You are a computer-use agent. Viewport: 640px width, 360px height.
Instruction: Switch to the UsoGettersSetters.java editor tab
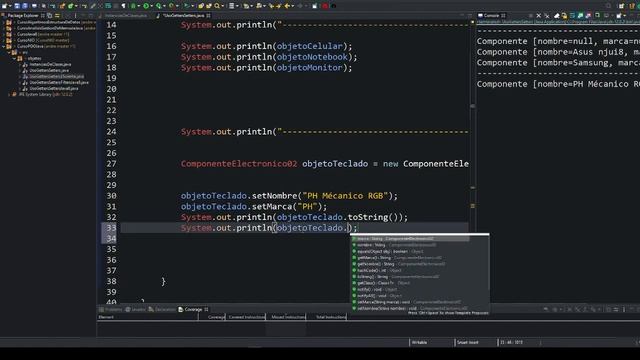click(x=183, y=16)
